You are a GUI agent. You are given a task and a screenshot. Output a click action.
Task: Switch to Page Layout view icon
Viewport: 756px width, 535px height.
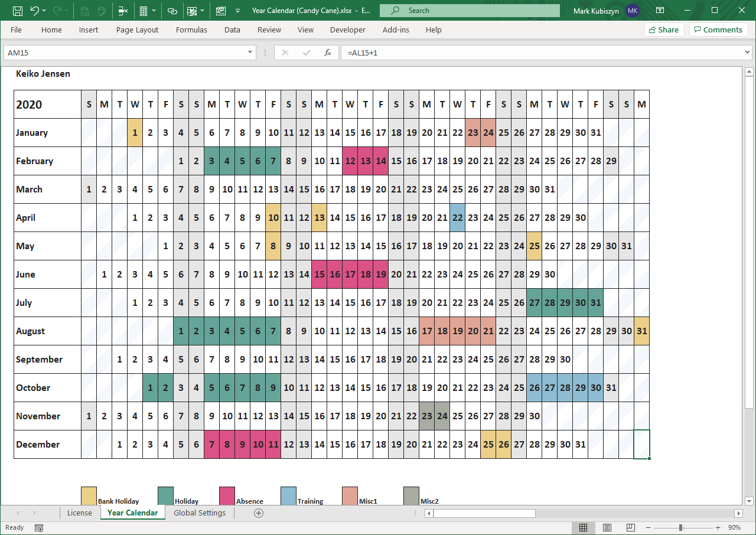607,527
